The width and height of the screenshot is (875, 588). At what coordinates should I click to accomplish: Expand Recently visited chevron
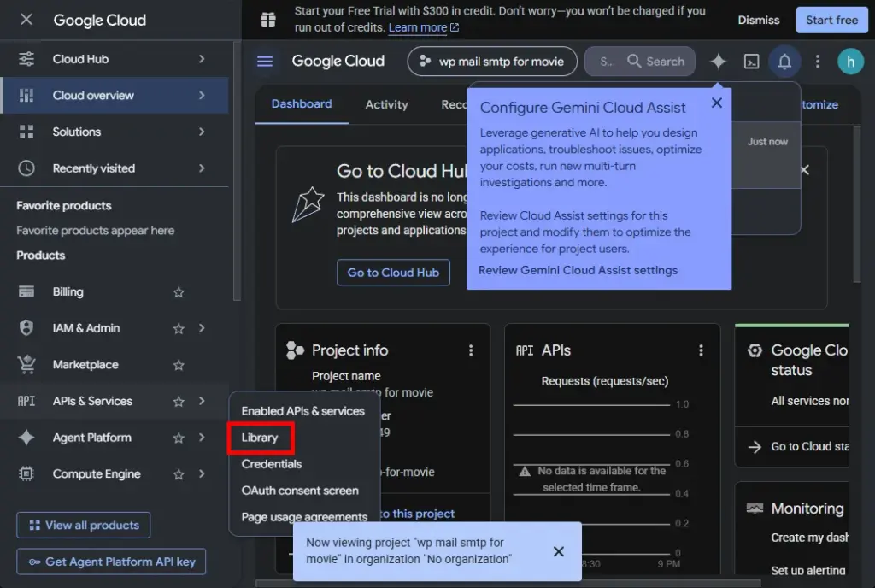point(202,168)
